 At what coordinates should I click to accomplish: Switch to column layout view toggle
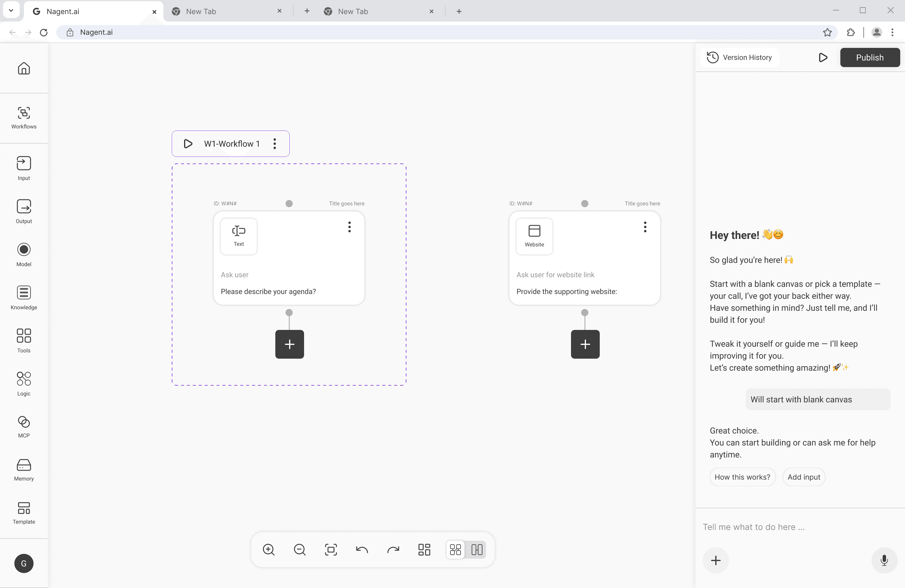click(x=477, y=550)
